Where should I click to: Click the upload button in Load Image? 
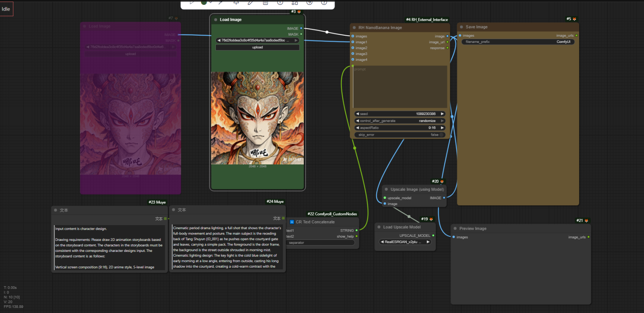258,47
